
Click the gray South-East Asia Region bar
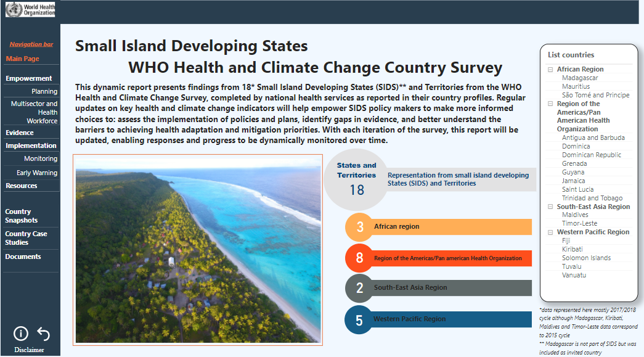pos(451,287)
